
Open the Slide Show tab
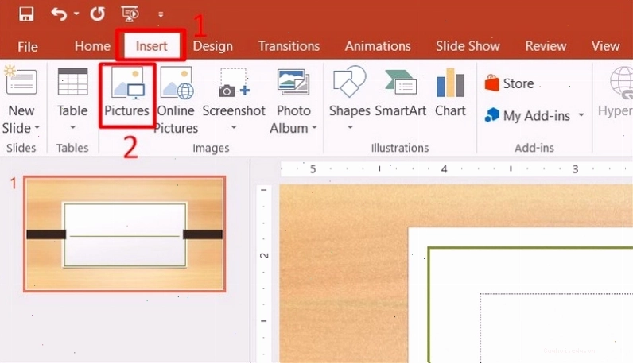click(468, 46)
